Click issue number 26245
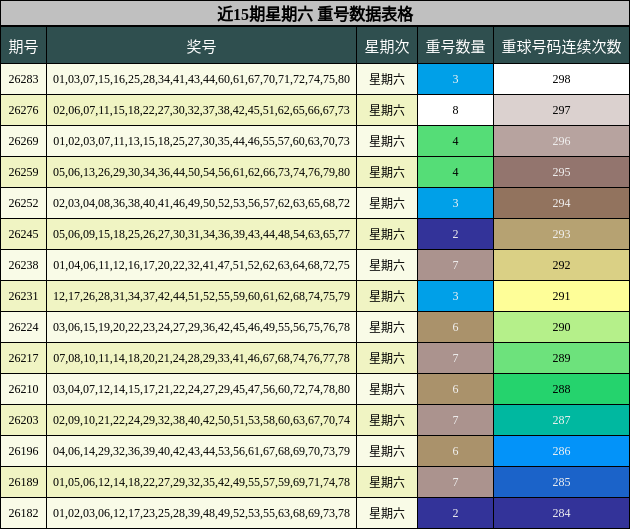Image resolution: width=630 pixels, height=529 pixels. [x=23, y=234]
